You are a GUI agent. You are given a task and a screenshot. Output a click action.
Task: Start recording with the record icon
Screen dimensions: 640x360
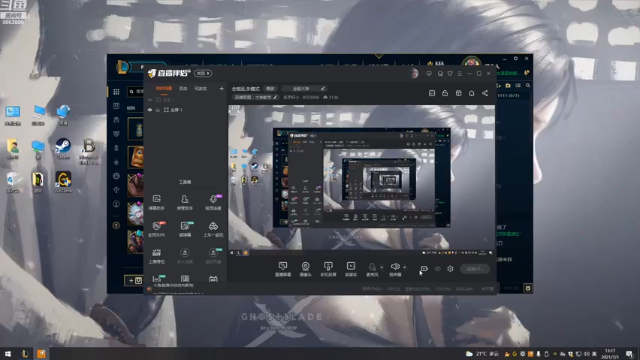click(x=424, y=269)
